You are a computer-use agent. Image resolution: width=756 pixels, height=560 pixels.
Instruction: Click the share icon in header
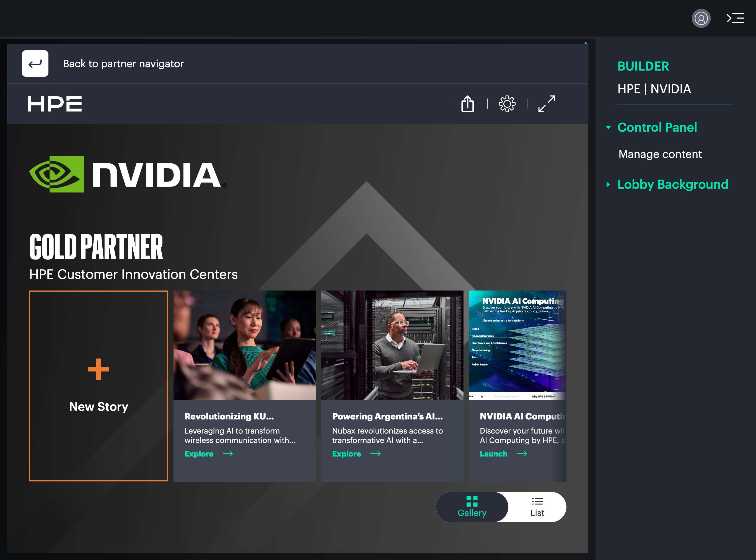click(467, 104)
